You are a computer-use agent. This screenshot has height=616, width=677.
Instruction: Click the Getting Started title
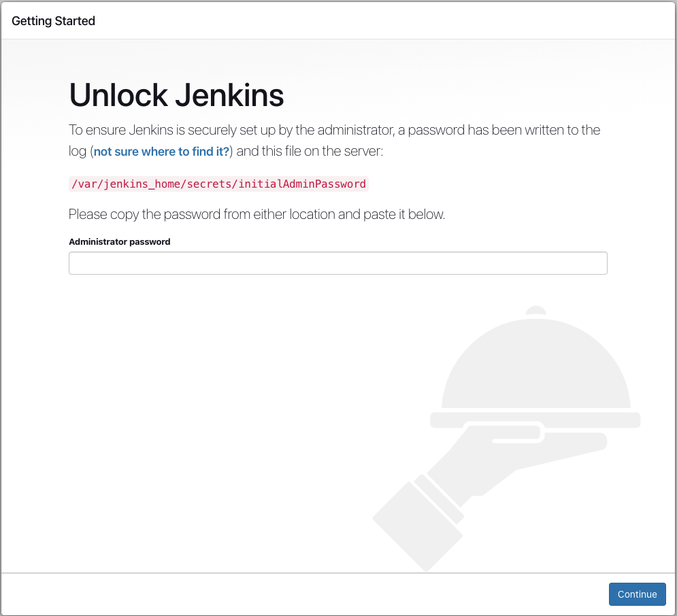tap(54, 20)
